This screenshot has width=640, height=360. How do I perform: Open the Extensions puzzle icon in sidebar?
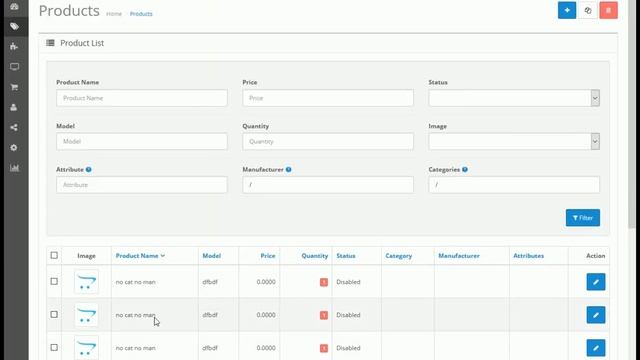(x=14, y=46)
